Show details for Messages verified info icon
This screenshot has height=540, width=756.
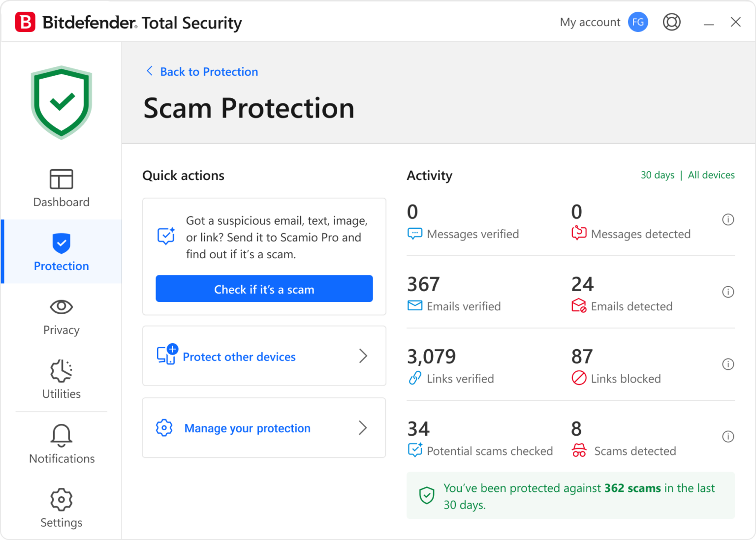(x=728, y=219)
